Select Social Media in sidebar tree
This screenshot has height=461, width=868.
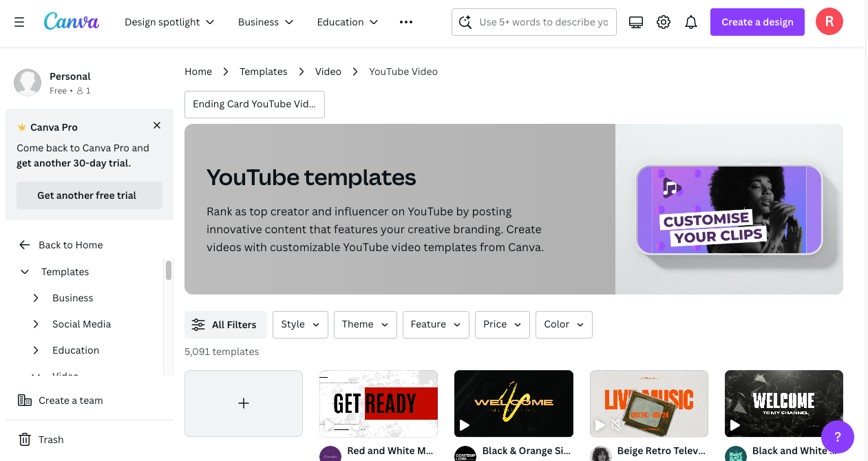[82, 324]
